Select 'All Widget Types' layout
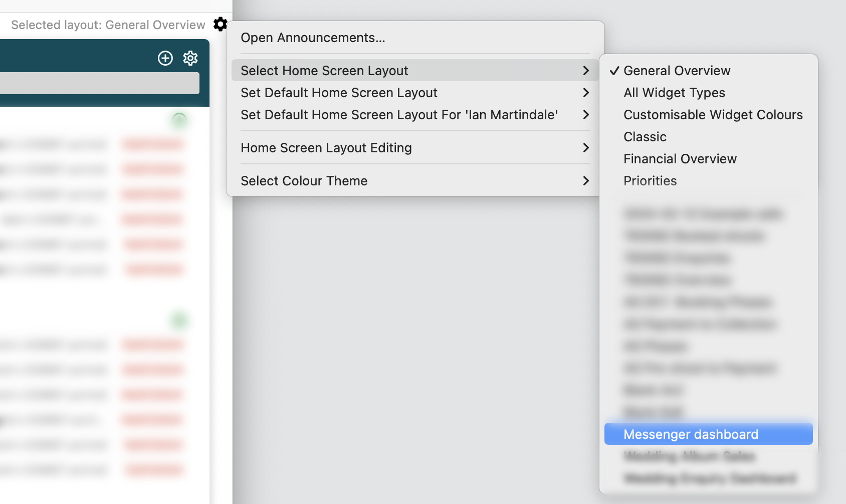This screenshot has width=846, height=504. coord(674,93)
